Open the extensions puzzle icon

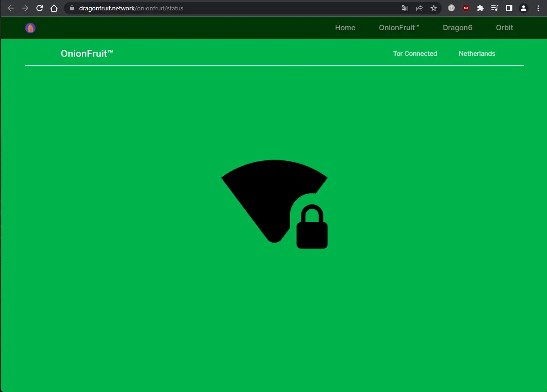[x=480, y=8]
